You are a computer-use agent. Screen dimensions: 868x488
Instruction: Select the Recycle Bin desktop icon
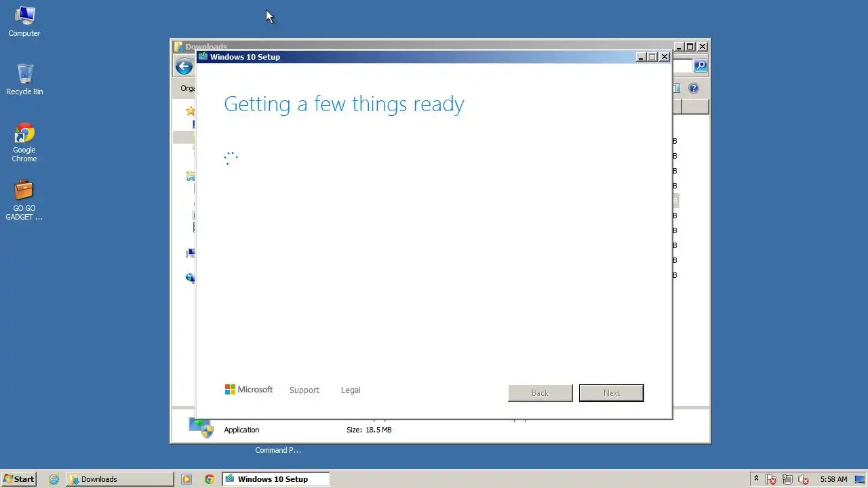click(x=24, y=79)
